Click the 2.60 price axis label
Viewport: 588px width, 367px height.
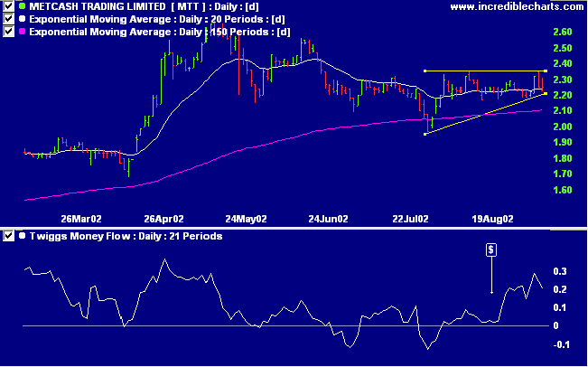[563, 32]
